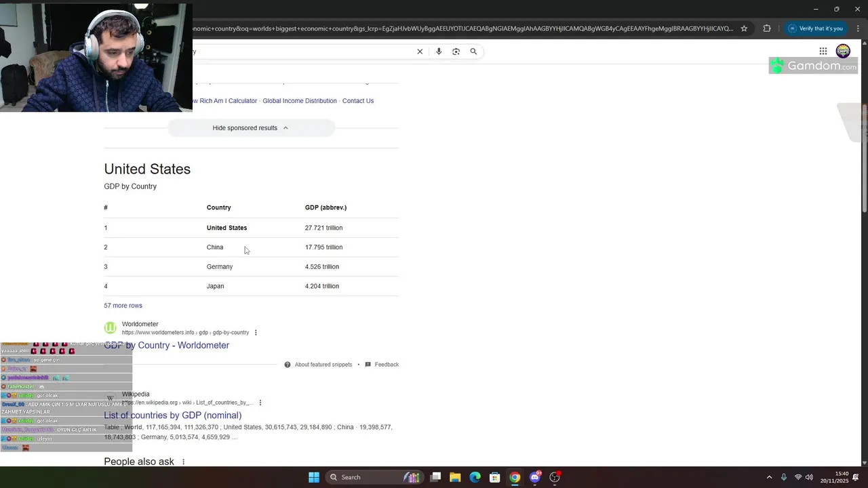Select 17.795 trillion value

pyautogui.click(x=323, y=247)
